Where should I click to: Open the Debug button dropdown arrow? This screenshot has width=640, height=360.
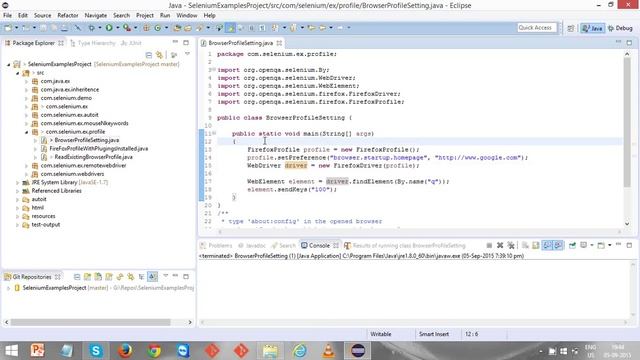click(100, 28)
